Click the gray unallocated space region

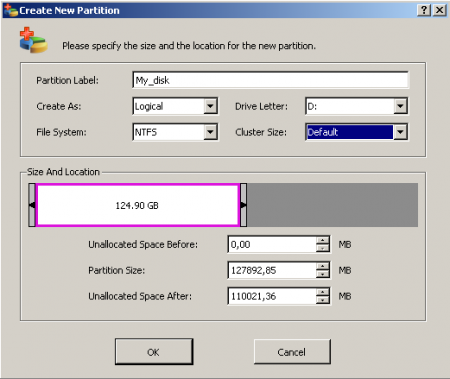click(x=332, y=205)
